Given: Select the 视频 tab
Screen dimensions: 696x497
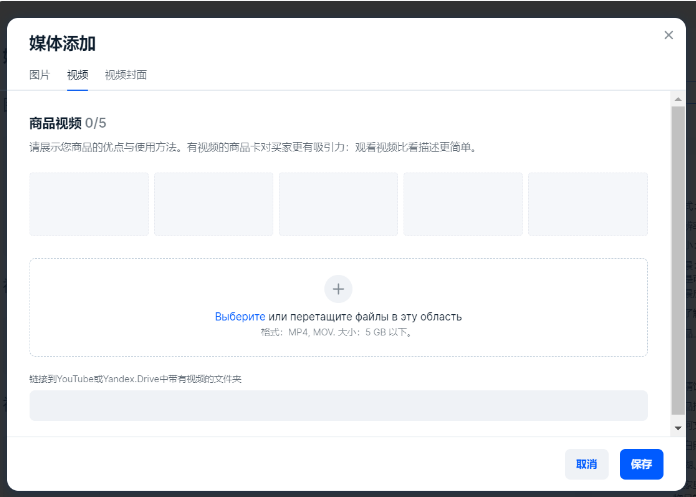Looking at the screenshot, I should pyautogui.click(x=78, y=75).
